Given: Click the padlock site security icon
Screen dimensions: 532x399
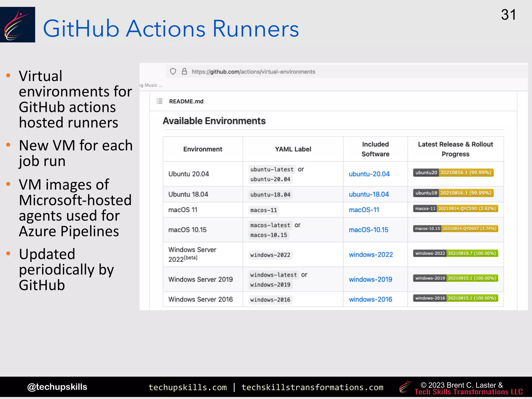Looking at the screenshot, I should (x=184, y=71).
